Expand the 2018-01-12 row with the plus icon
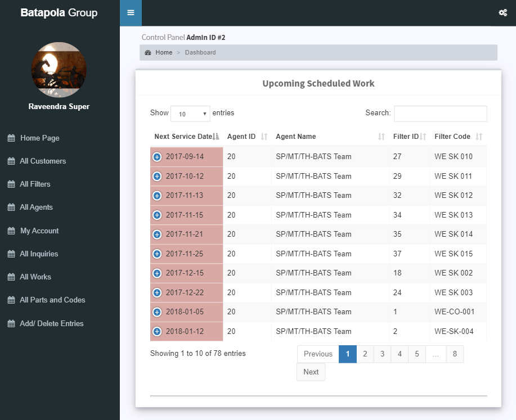This screenshot has width=516, height=420. [x=157, y=332]
